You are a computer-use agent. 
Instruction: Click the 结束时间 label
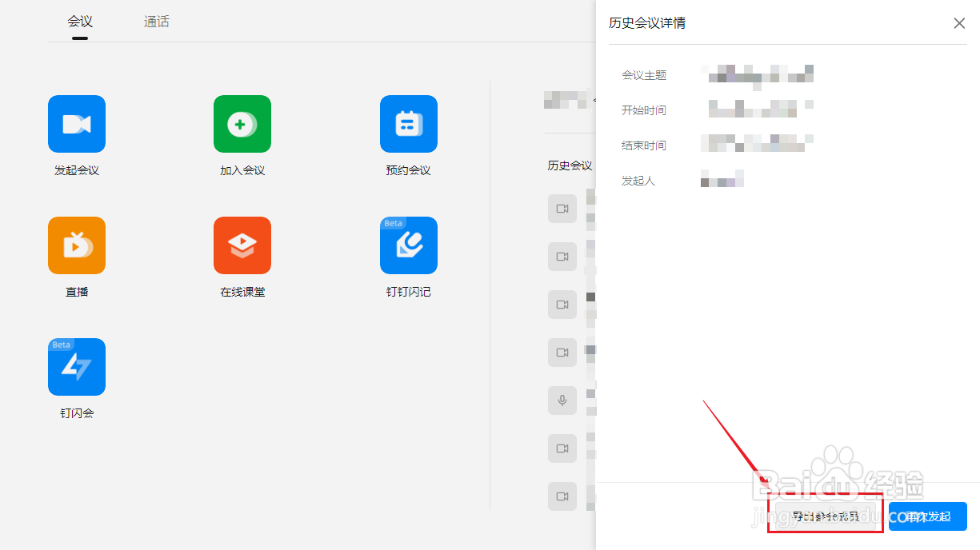pos(644,145)
